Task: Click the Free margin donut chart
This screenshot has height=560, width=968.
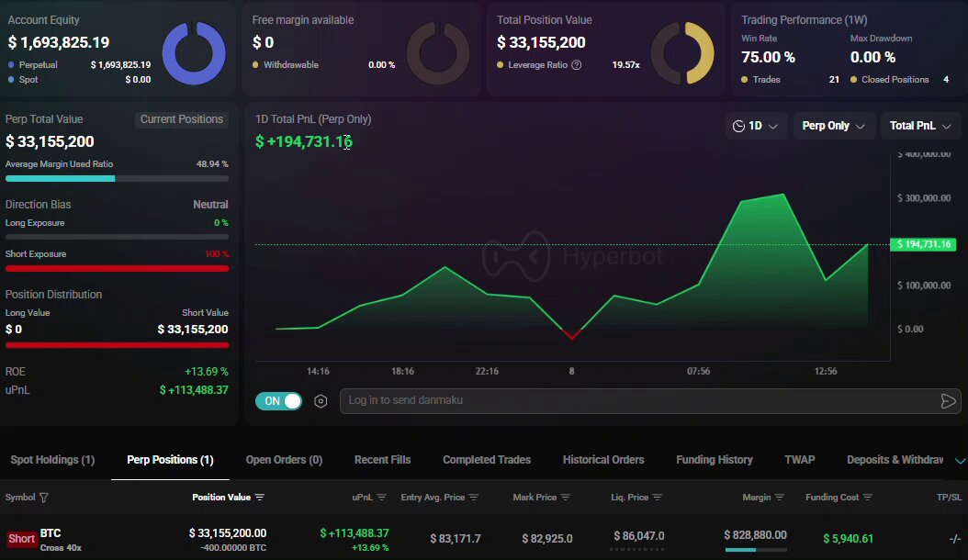Action: (438, 53)
